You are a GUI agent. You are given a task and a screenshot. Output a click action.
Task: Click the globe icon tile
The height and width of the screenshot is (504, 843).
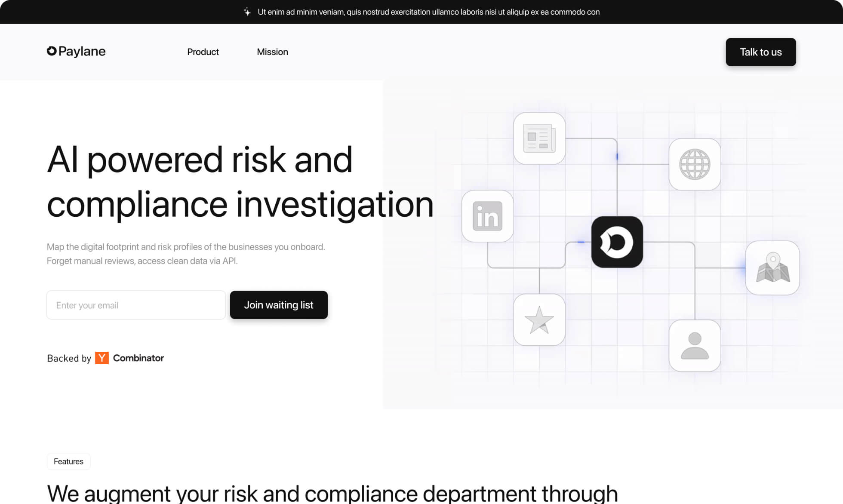(695, 164)
